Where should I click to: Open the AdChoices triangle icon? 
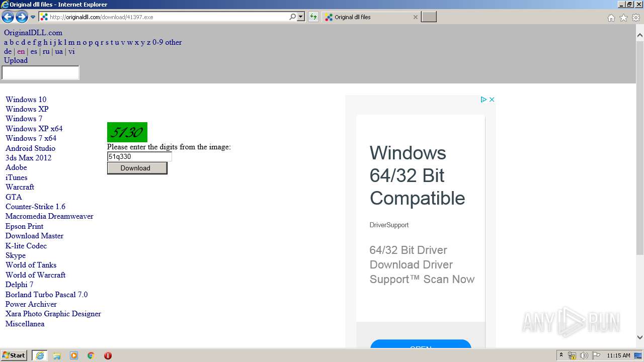[x=484, y=100]
